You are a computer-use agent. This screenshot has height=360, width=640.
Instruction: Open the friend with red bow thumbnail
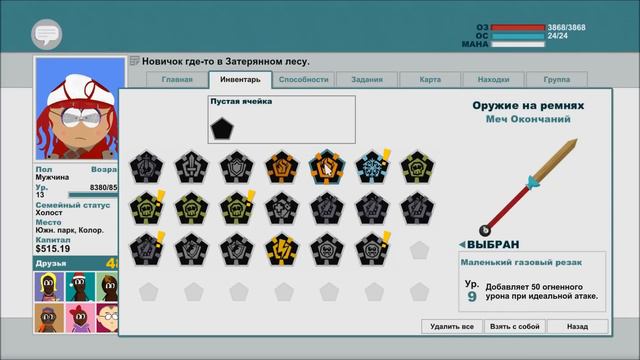80,318
